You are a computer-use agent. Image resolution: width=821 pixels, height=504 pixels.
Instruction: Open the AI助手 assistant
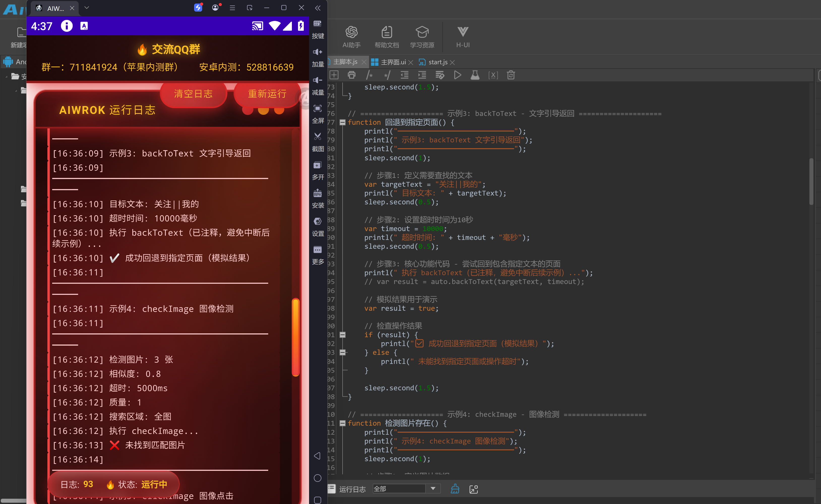pos(351,37)
